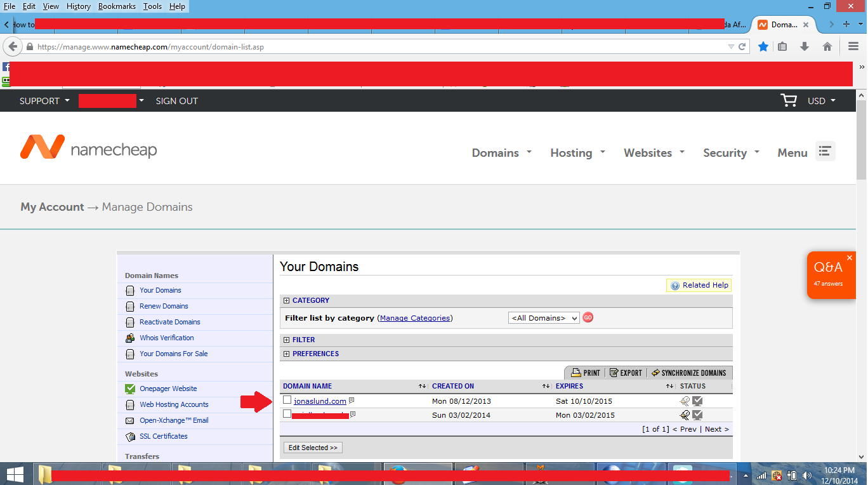
Task: Tick the checkbox in the 03/02/2014 domain row
Action: coord(287,414)
